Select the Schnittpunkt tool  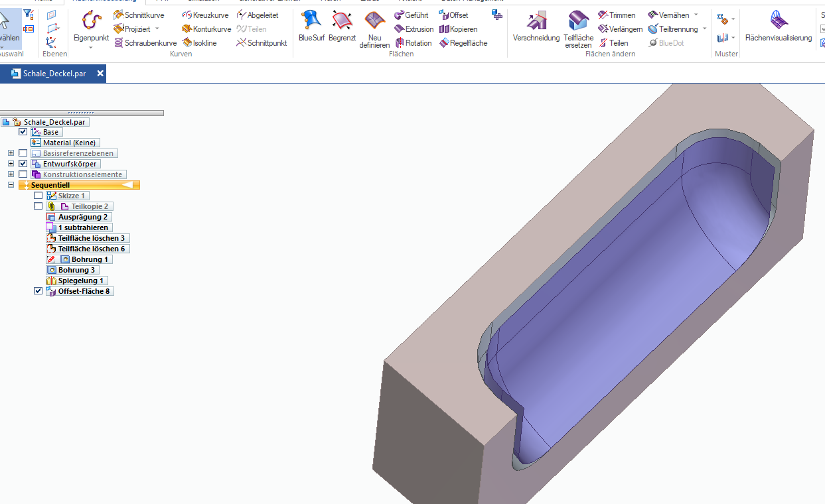point(262,43)
